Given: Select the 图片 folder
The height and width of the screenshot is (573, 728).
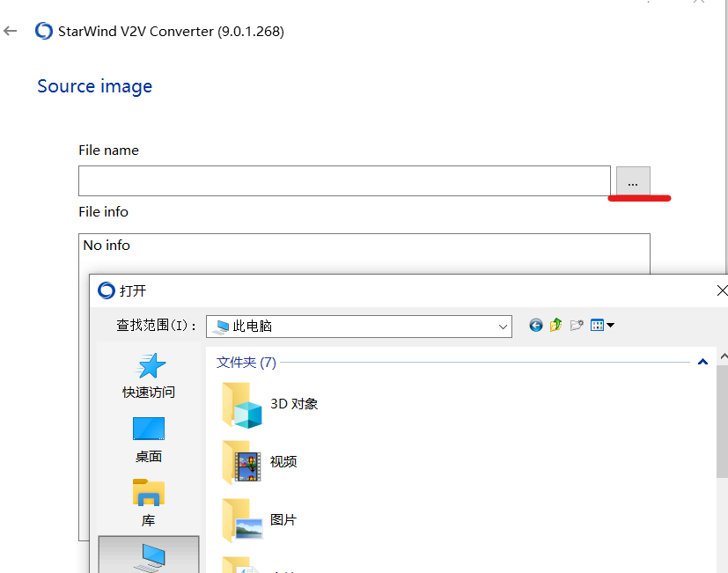Looking at the screenshot, I should 260,520.
